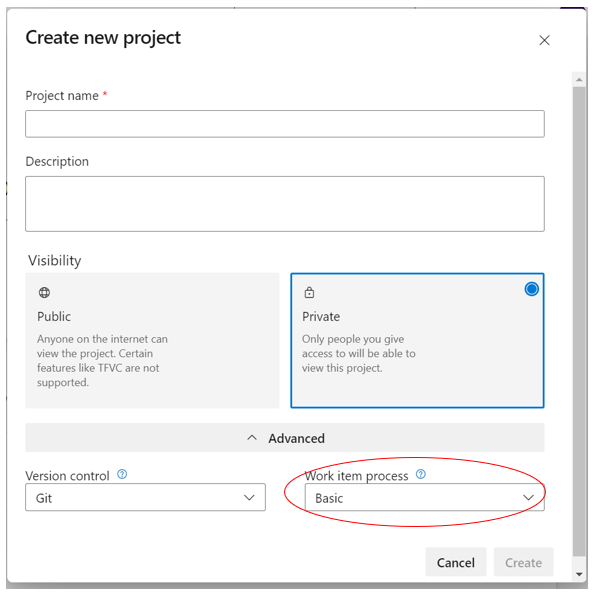Screen dimensions: 592x595
Task: Click into the Description text box
Action: pyautogui.click(x=285, y=204)
